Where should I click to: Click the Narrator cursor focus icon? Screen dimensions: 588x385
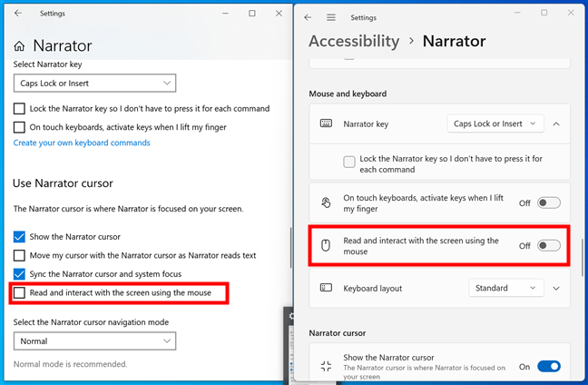coord(326,366)
